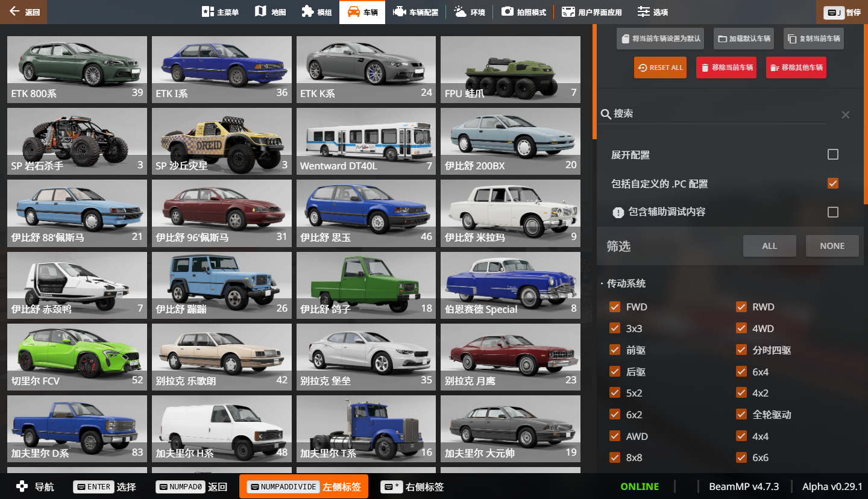The width and height of the screenshot is (868, 499).
Task: Click the NONE filter button
Action: (x=832, y=246)
